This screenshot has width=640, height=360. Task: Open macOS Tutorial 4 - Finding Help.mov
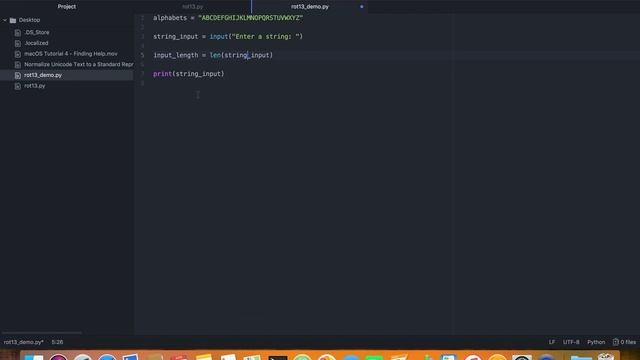click(71, 53)
